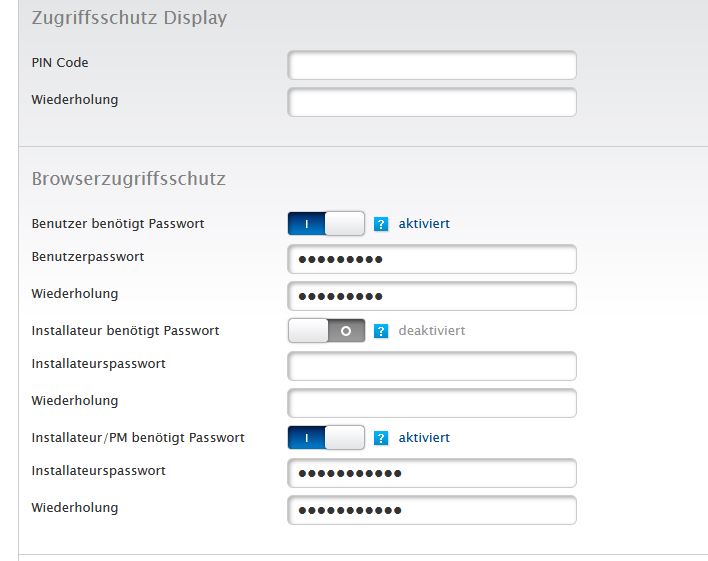Click Wiederholung field below Benutzerpasswort
This screenshot has width=708, height=561.
click(x=432, y=296)
